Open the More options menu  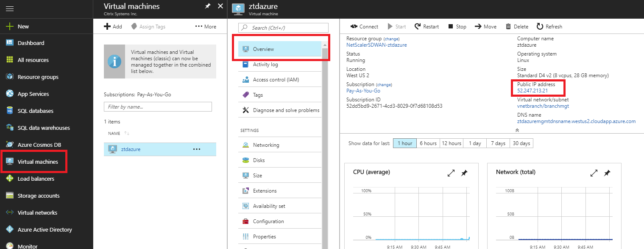click(x=206, y=26)
